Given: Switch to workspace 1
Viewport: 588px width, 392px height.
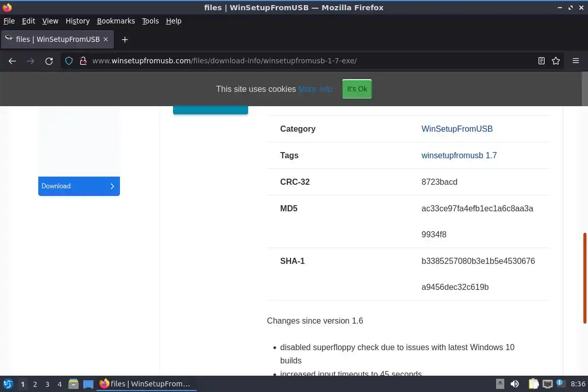Looking at the screenshot, I should pos(22,384).
